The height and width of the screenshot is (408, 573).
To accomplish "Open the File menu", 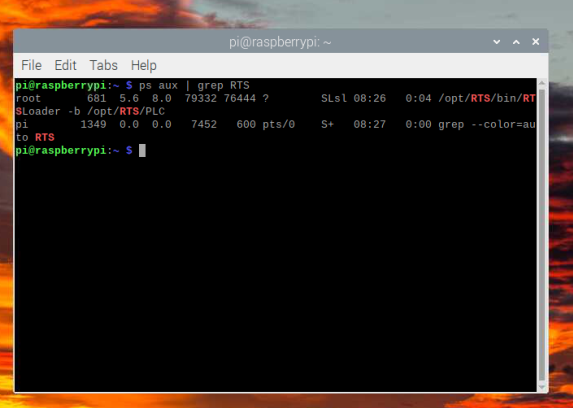I will [31, 65].
